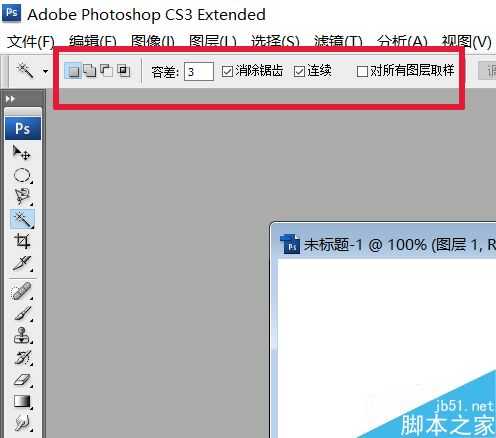
Task: Expand the toolbox with double-arrow
Action: click(10, 99)
